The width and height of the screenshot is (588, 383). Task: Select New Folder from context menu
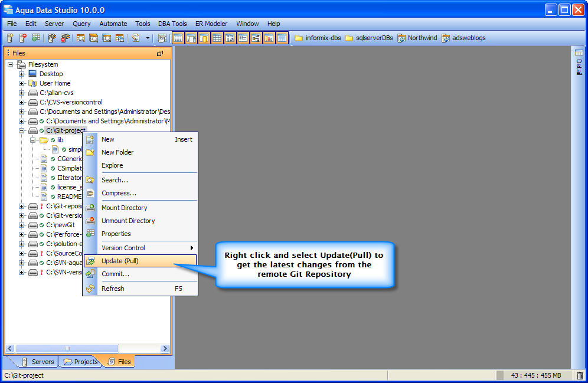click(x=141, y=152)
